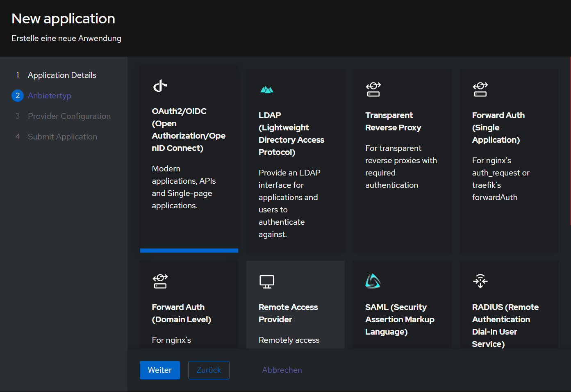Image resolution: width=571 pixels, height=392 pixels.
Task: Click the step number 2 badge
Action: pos(18,96)
